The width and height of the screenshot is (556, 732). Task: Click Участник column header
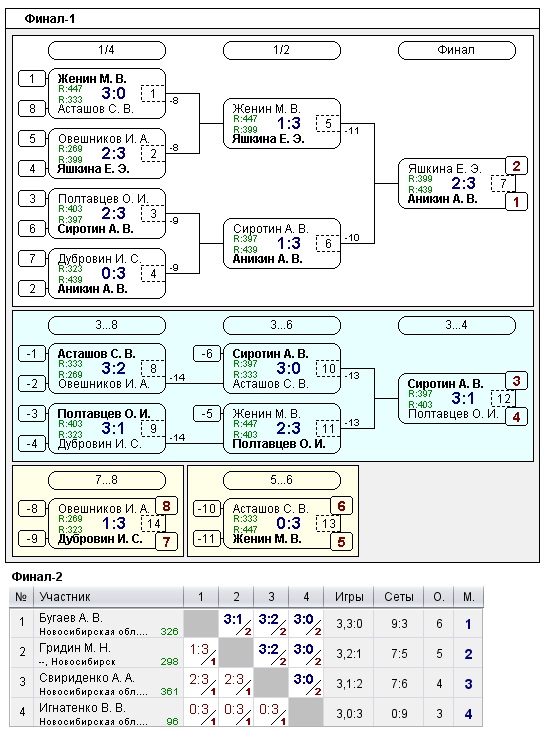click(65, 597)
